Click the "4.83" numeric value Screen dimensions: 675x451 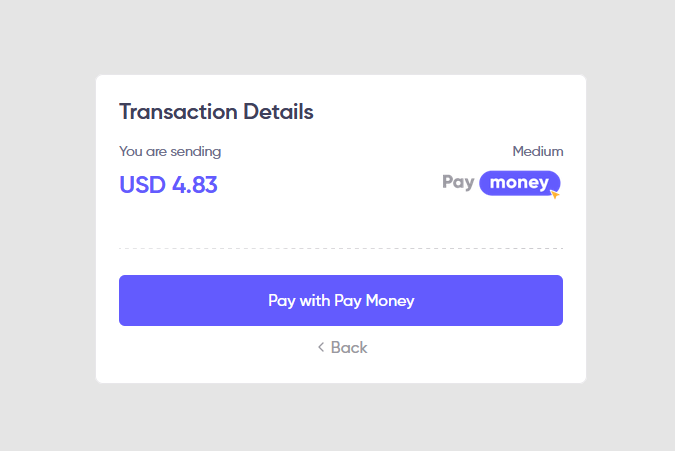[194, 185]
